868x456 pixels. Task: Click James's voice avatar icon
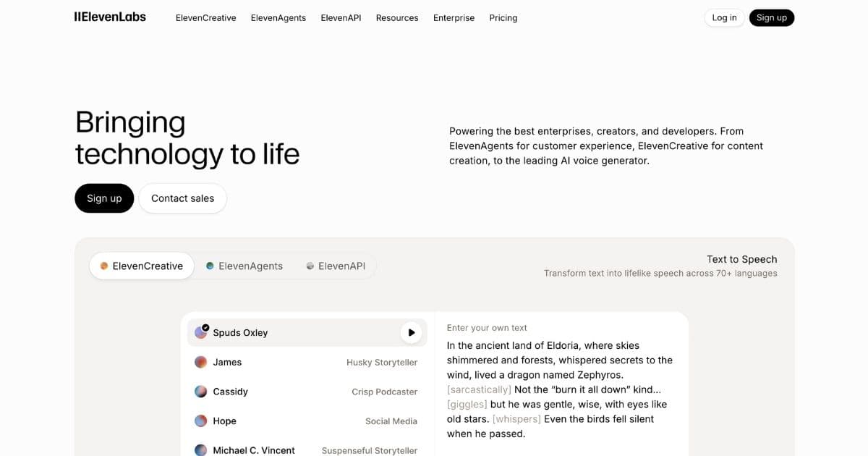tap(200, 362)
